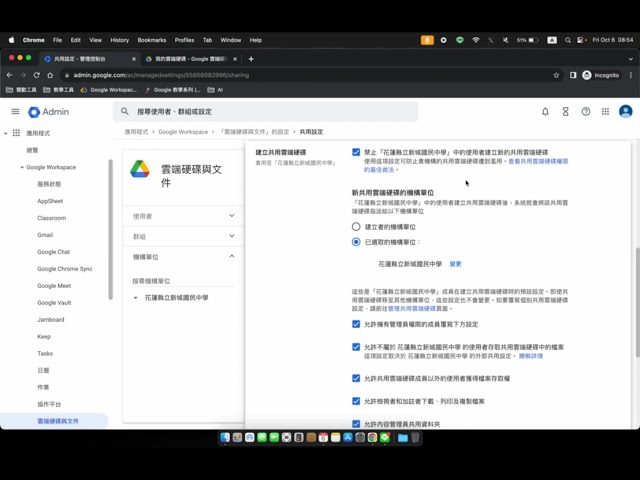Collapse 花蓮縣立新城國民中學 org unit tree arrow

pos(136,298)
